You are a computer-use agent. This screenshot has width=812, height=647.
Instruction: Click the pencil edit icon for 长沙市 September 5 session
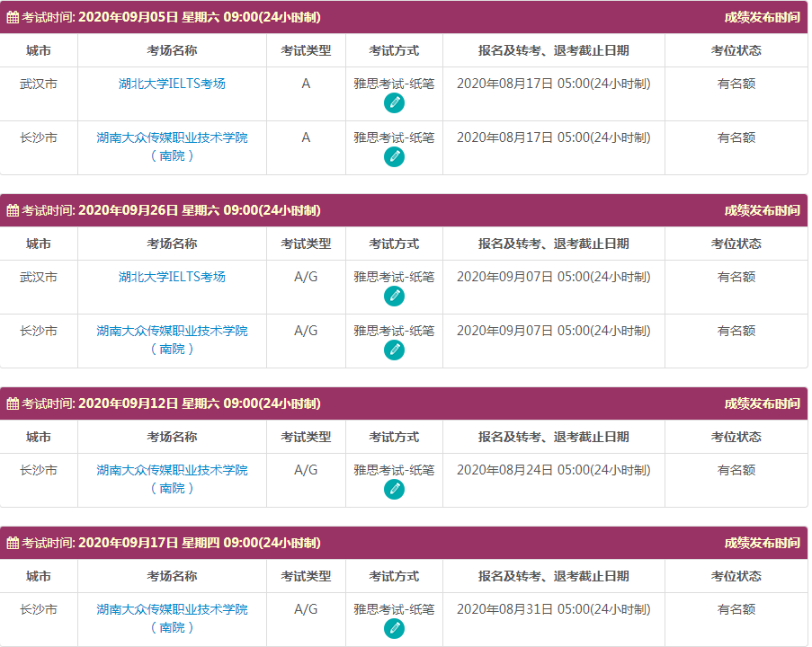pos(394,155)
